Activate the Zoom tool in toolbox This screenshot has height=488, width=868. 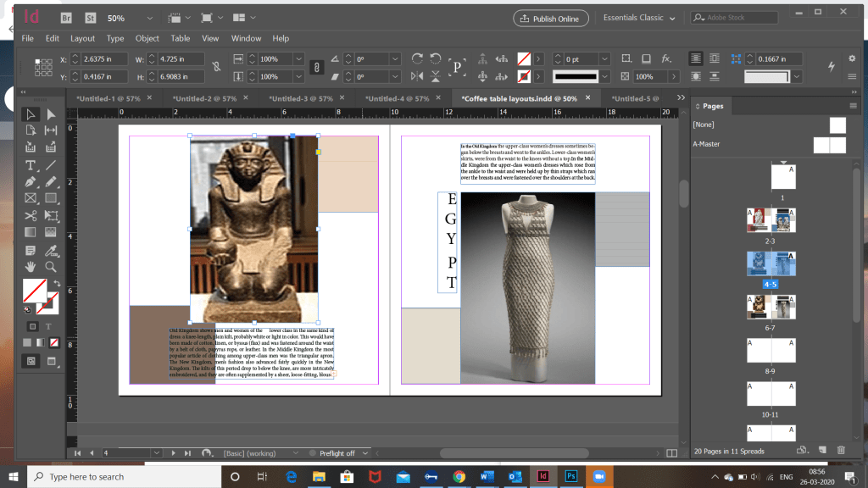click(51, 266)
